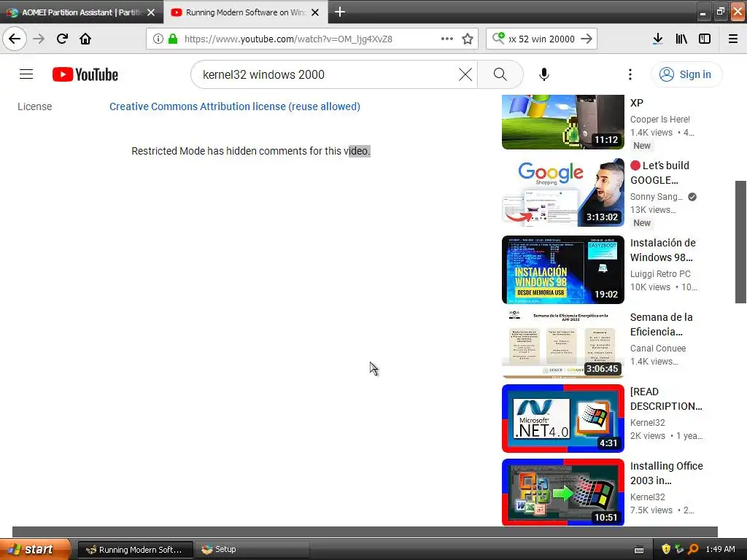The width and height of the screenshot is (747, 560).
Task: Reload the current YouTube page
Action: pyautogui.click(x=62, y=39)
